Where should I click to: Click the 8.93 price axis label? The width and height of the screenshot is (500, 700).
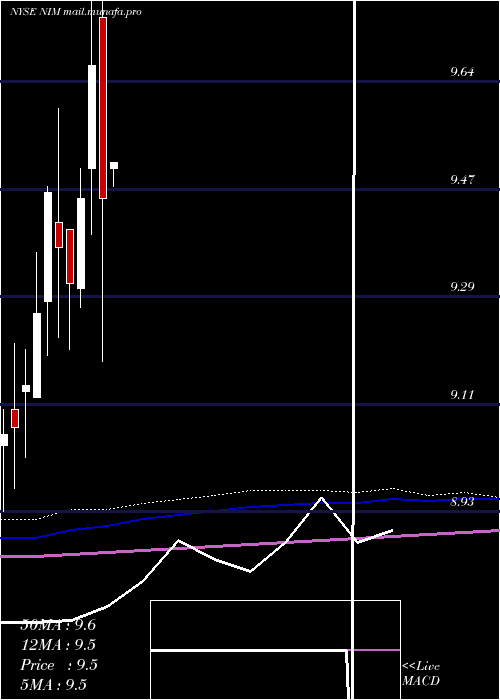pos(462,502)
